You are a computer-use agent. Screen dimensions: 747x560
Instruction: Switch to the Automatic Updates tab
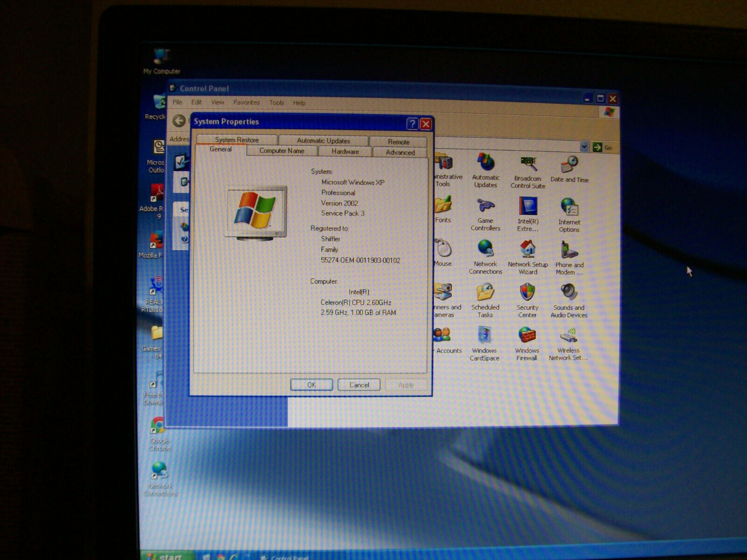click(x=323, y=140)
